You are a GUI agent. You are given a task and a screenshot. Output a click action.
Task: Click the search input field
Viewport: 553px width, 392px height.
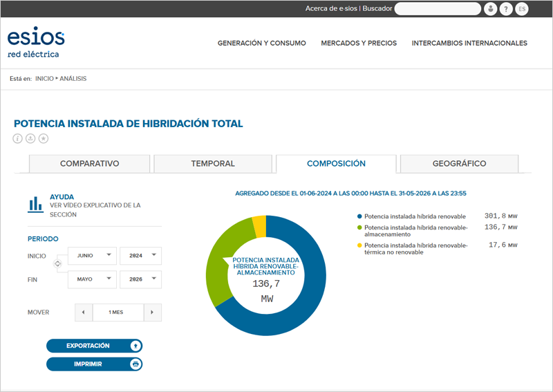pos(438,9)
